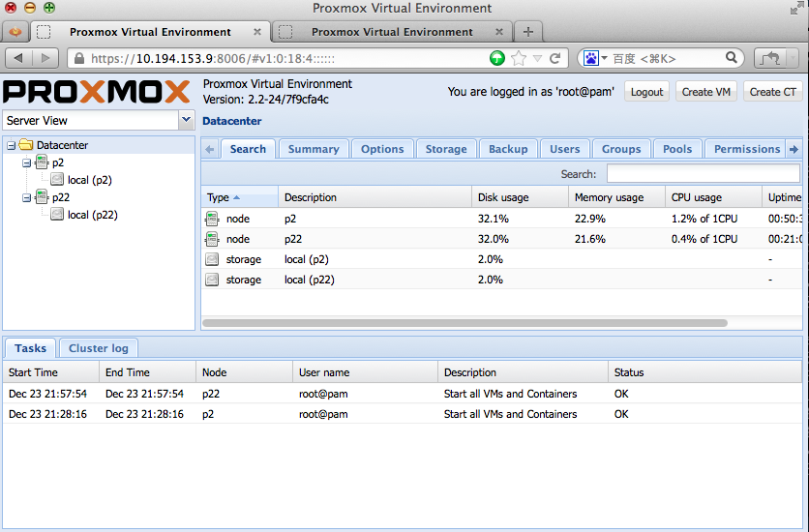Click local (p22) storage disk icon in tree
Viewport: 809px width, 532px height.
57,214
